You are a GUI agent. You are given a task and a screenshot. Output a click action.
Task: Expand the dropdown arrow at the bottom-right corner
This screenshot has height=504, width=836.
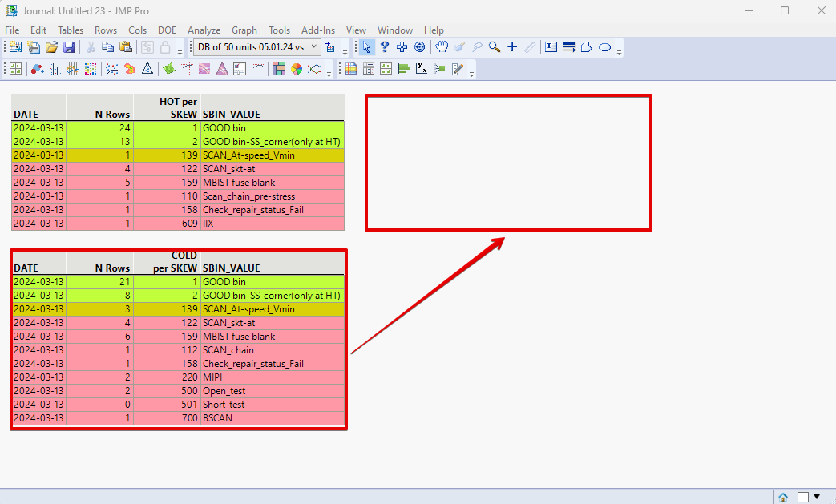[818, 497]
